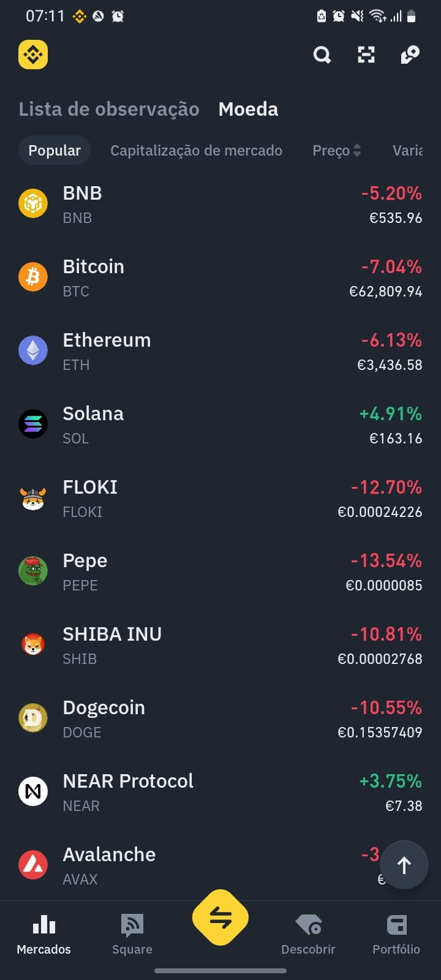
Task: Tap the scroll-to-top arrow button
Action: [x=404, y=865]
